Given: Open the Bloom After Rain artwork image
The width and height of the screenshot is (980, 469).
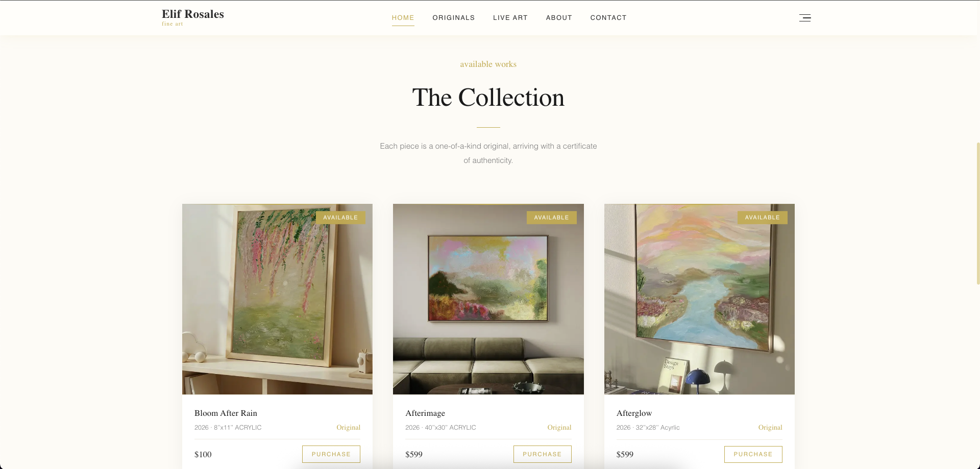Looking at the screenshot, I should coord(277,299).
